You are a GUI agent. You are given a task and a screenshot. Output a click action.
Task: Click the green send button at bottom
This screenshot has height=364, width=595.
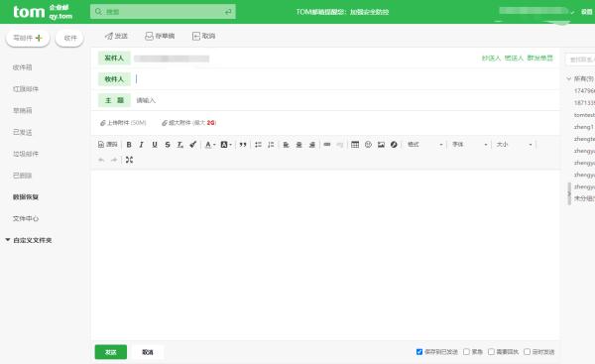tap(111, 352)
